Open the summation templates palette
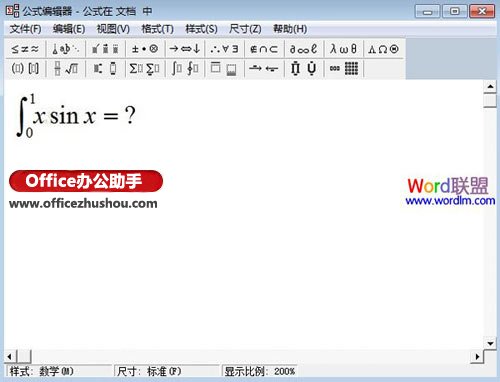This screenshot has height=382, width=500. coord(145,69)
